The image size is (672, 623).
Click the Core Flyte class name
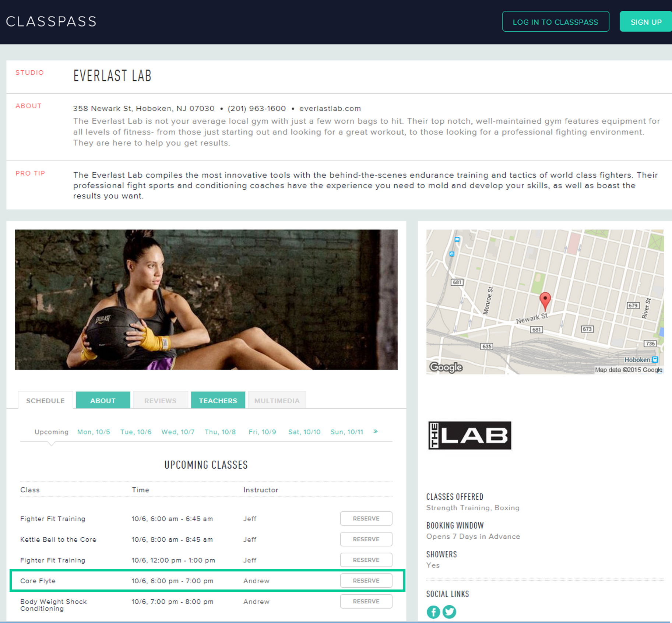coord(38,581)
